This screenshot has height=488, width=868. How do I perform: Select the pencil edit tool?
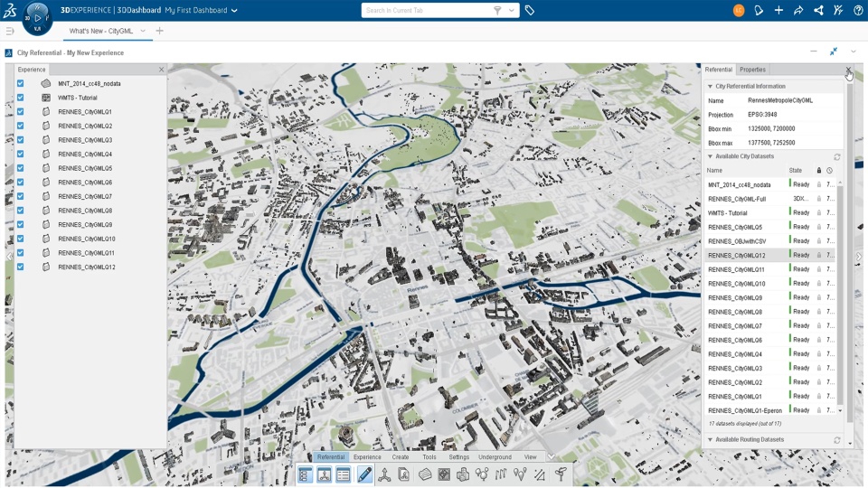pyautogui.click(x=364, y=474)
